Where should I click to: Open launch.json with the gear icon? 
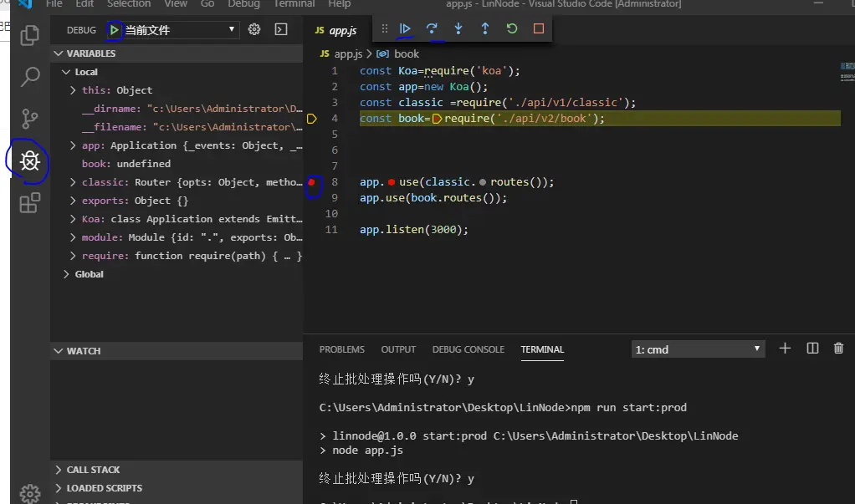(254, 29)
